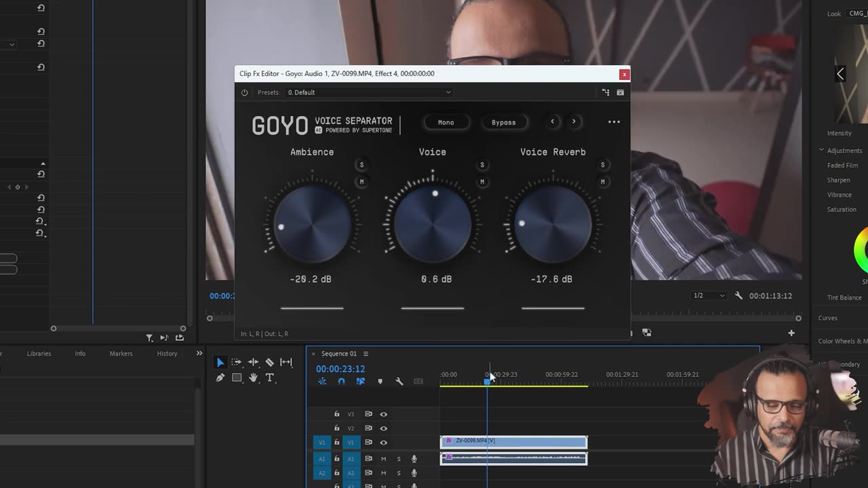This screenshot has height=488, width=868.
Task: Go to previous Goyo preset arrow
Action: click(x=553, y=122)
